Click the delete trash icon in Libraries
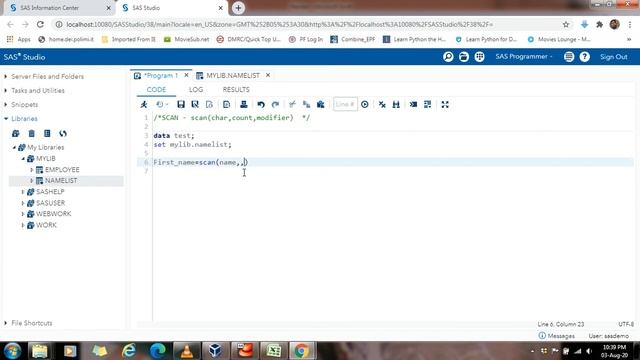This screenshot has width=640, height=360. (x=31, y=133)
